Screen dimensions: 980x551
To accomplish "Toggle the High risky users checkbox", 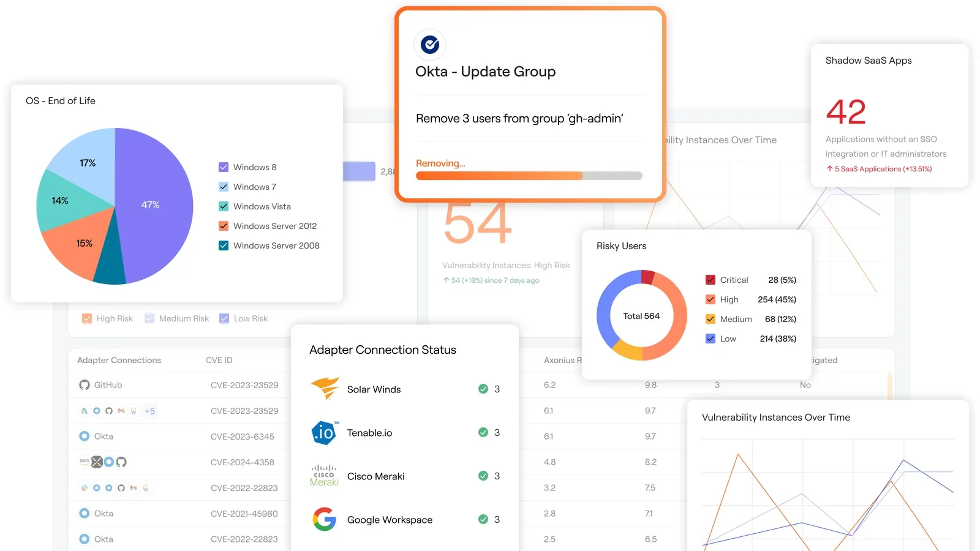I will tap(710, 299).
